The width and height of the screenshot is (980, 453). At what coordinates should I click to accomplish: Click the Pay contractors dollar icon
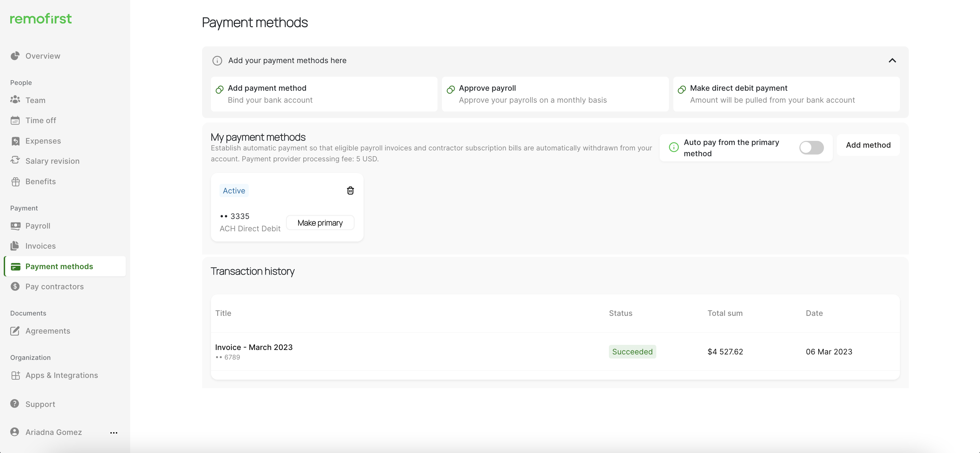[x=15, y=287]
